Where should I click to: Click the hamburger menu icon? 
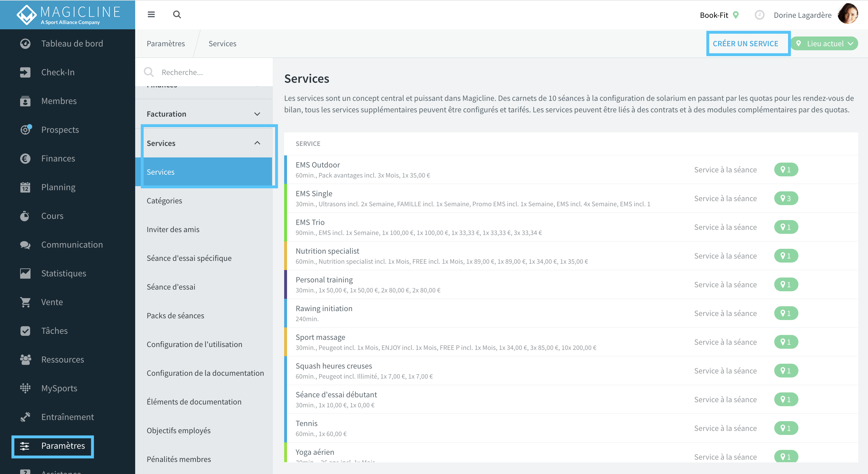coord(151,14)
